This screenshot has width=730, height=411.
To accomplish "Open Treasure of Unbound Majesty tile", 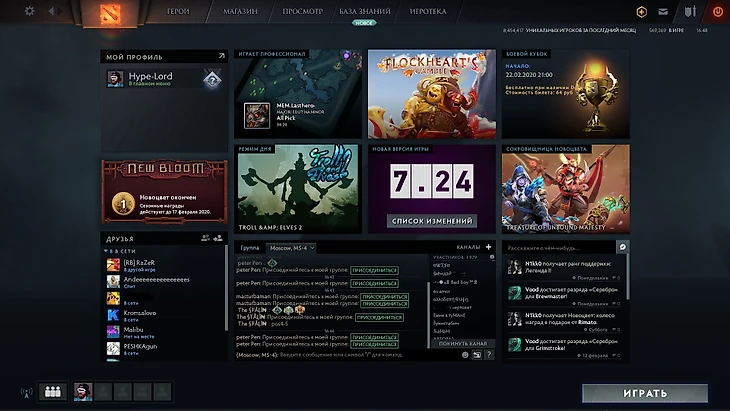I will pyautogui.click(x=566, y=189).
